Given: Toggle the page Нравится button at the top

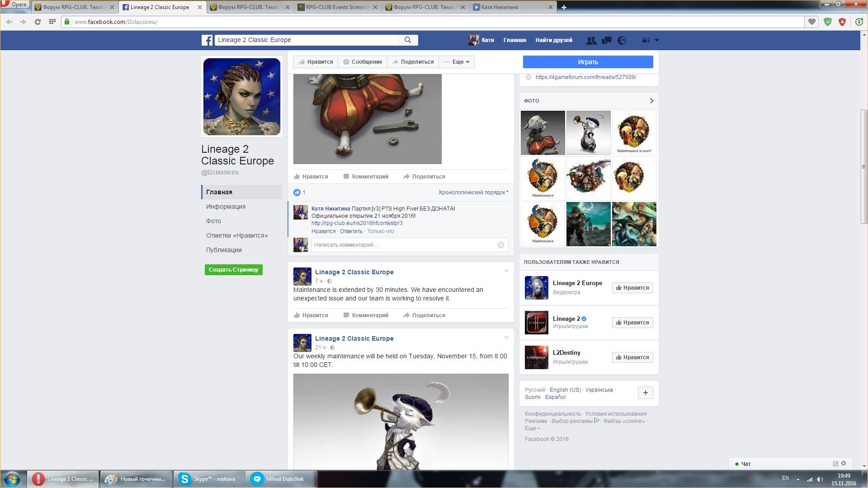Looking at the screenshot, I should [316, 62].
